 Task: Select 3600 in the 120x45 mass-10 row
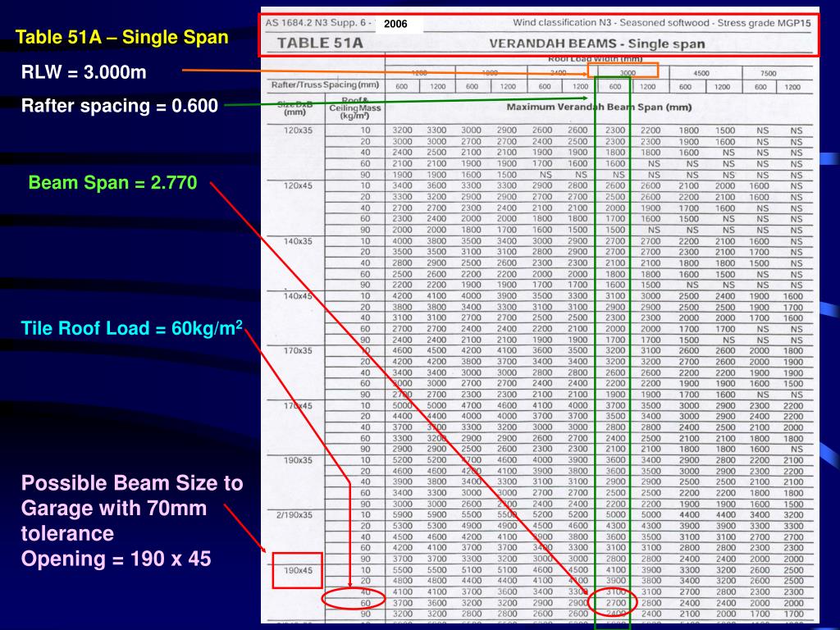tap(436, 185)
